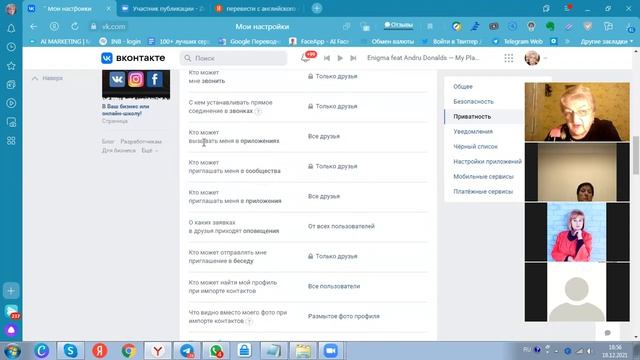Open the Windows Start button
The width and height of the screenshot is (640, 360).
[x=12, y=351]
